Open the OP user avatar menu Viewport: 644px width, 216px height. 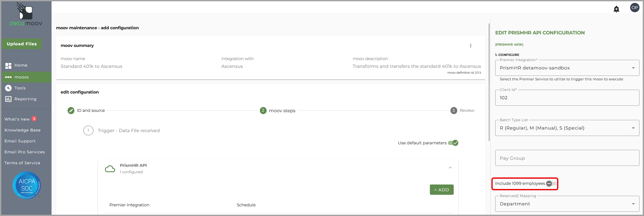click(x=634, y=8)
